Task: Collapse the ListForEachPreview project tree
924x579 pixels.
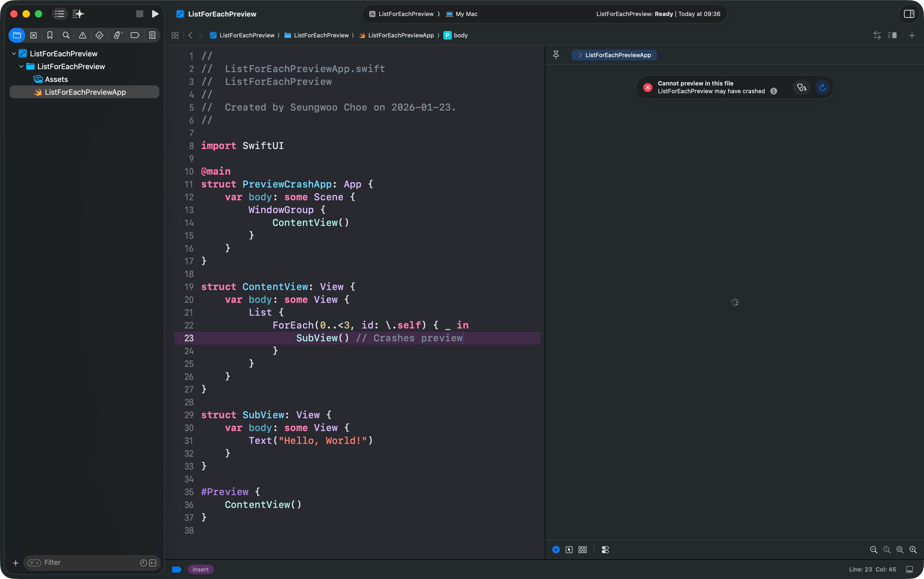Action: 13,54
